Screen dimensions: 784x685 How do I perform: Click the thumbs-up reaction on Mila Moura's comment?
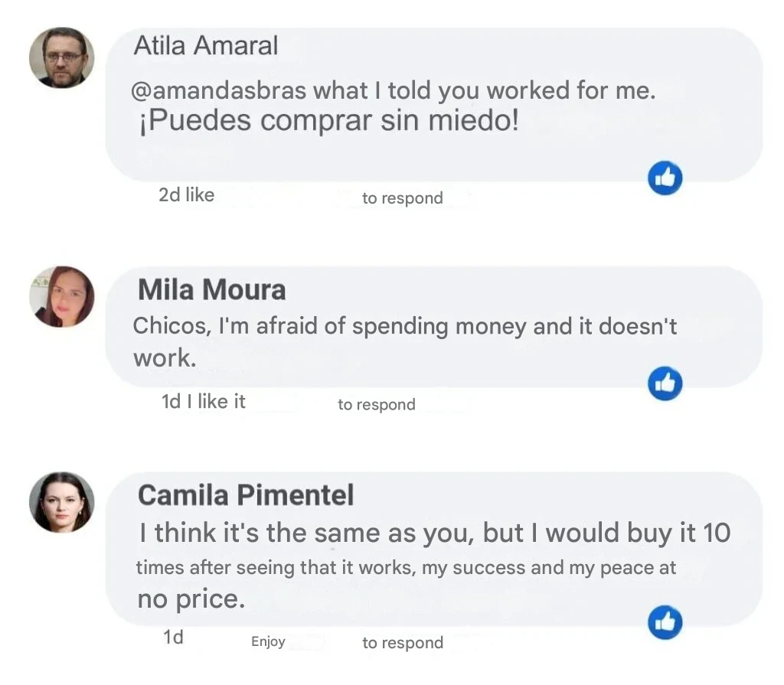[665, 384]
